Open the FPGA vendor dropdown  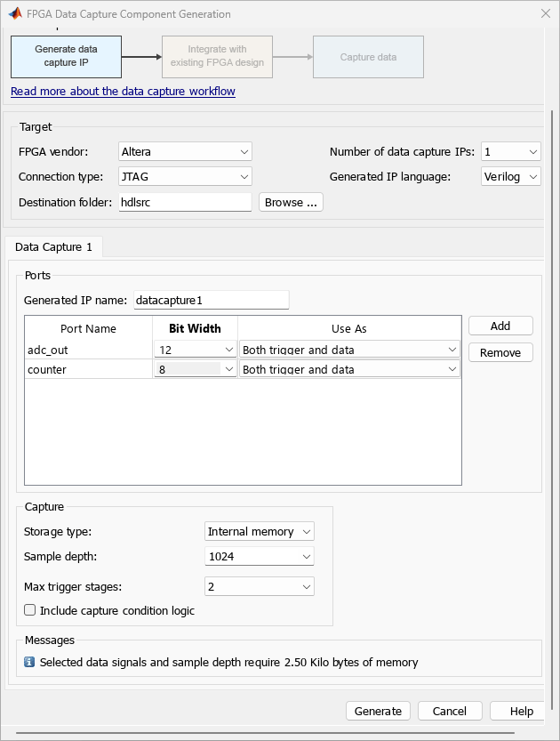pos(185,152)
